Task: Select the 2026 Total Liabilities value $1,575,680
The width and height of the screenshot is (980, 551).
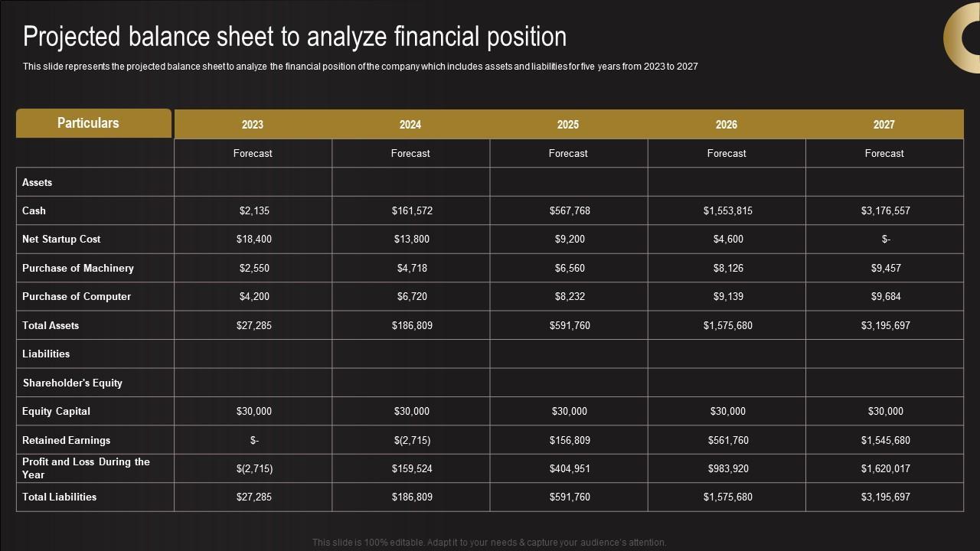Action: [x=727, y=497]
